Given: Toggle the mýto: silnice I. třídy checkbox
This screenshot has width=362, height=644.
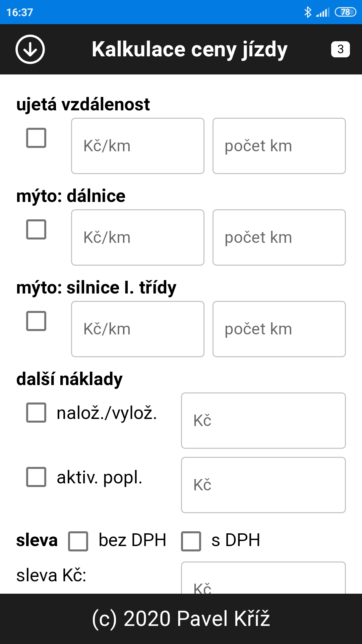Looking at the screenshot, I should pos(36,321).
